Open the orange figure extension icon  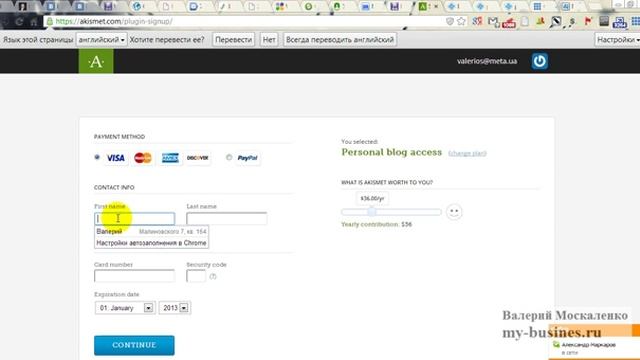[540, 21]
